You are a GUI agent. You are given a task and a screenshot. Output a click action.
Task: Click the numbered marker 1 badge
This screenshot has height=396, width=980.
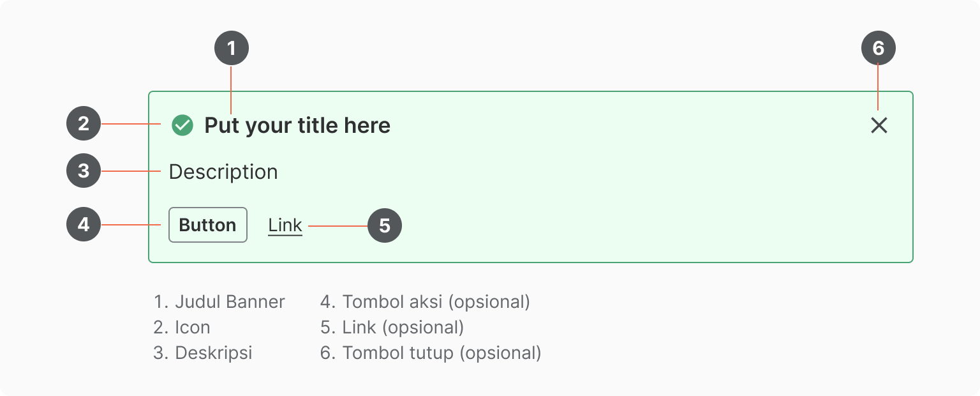pos(232,49)
